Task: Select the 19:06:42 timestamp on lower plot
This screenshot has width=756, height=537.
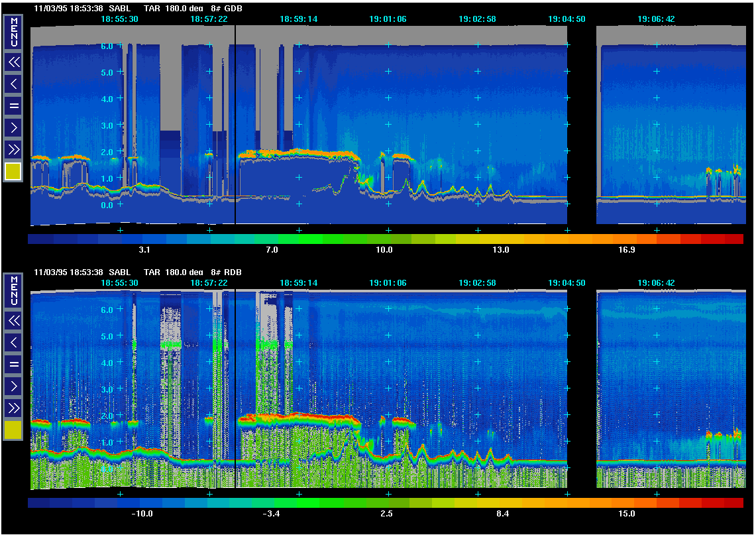Action: 656,283
